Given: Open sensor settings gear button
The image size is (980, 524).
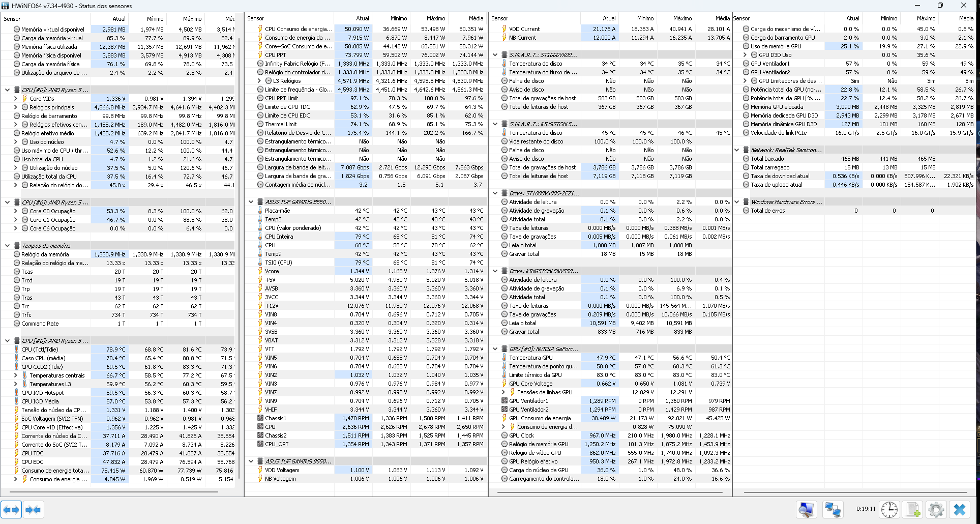Looking at the screenshot, I should point(936,509).
